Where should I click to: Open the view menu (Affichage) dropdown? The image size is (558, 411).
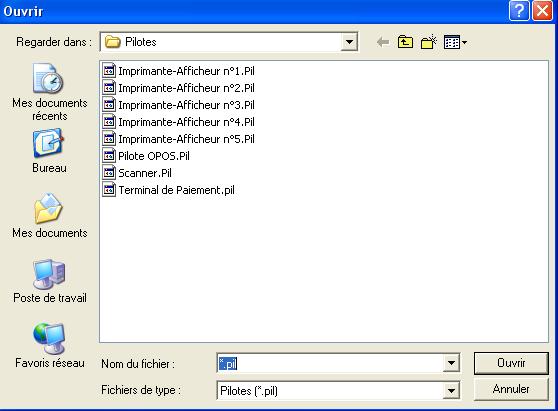tap(455, 42)
